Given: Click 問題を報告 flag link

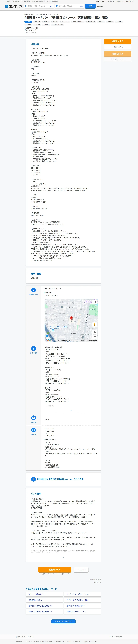Looking at the screenshot, I should pyautogui.click(x=97, y=582).
